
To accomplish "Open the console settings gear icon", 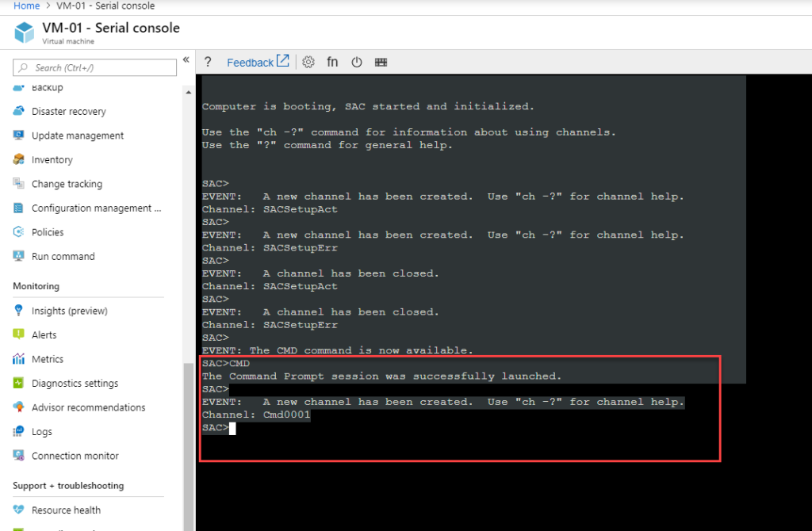I will click(308, 62).
